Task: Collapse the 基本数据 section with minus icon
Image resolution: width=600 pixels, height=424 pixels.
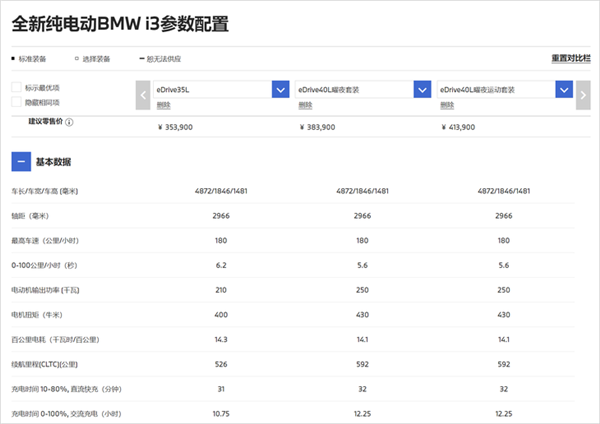Action: [x=20, y=161]
